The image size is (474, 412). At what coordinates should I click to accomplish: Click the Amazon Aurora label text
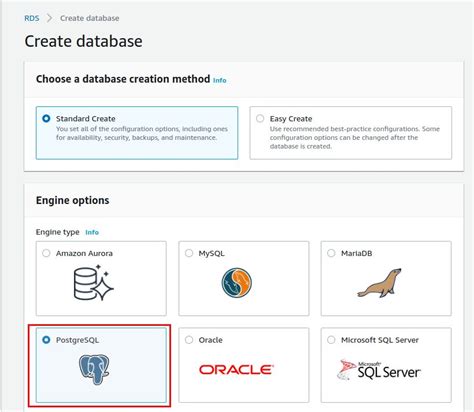tap(84, 253)
